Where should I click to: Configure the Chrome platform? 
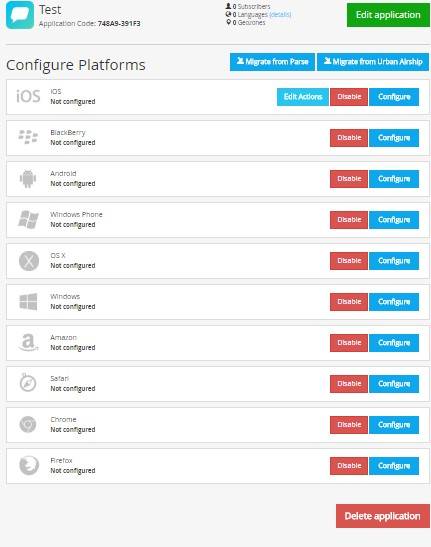394,425
